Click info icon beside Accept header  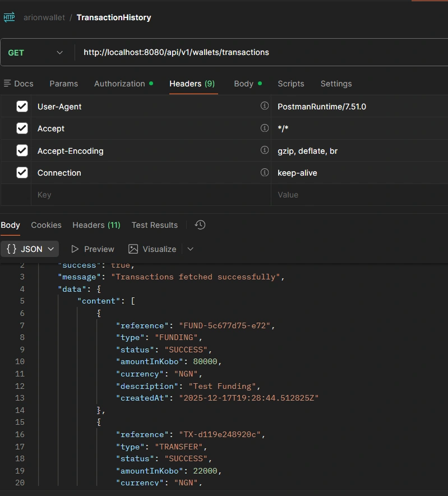[265, 128]
